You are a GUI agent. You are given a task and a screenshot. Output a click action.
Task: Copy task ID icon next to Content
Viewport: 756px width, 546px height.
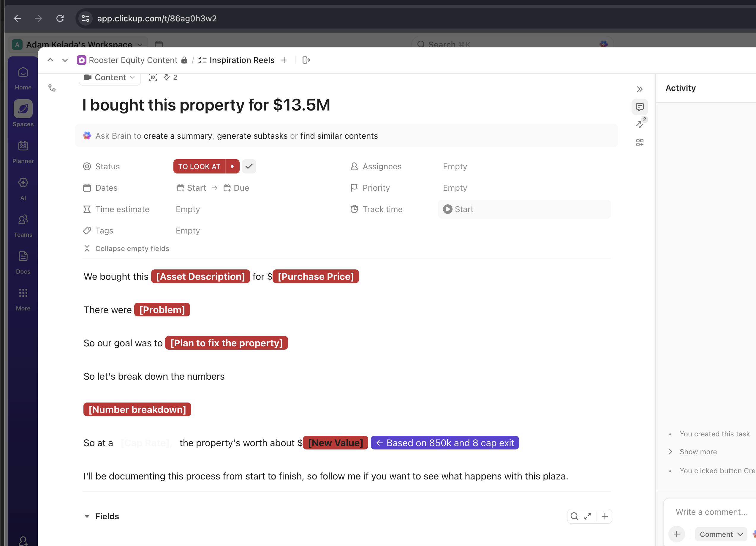click(x=153, y=77)
